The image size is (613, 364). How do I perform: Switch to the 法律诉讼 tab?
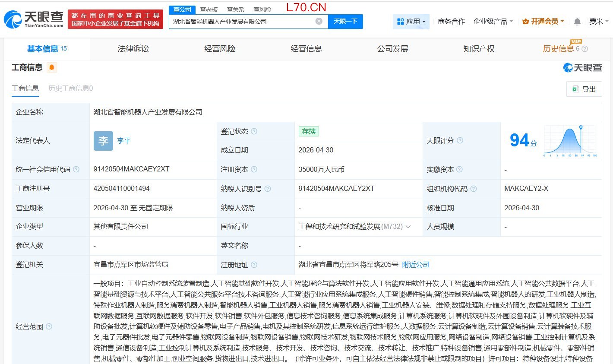[133, 49]
